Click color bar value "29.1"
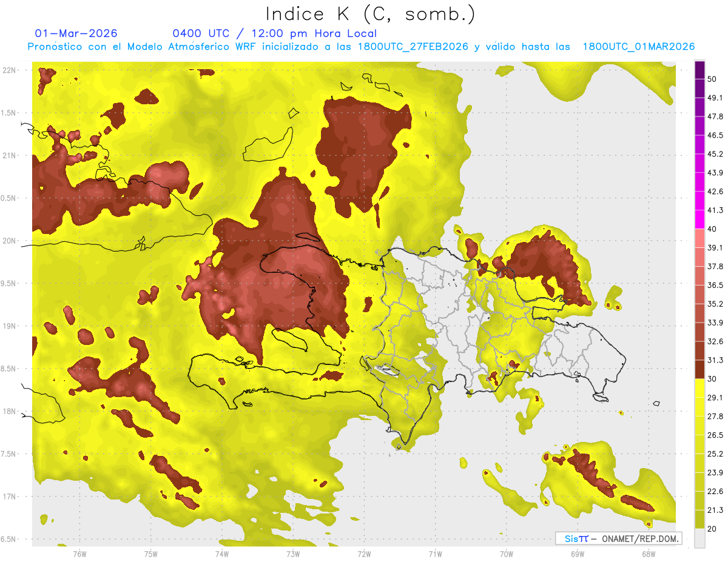Viewport: 728px width, 562px height. (x=715, y=398)
